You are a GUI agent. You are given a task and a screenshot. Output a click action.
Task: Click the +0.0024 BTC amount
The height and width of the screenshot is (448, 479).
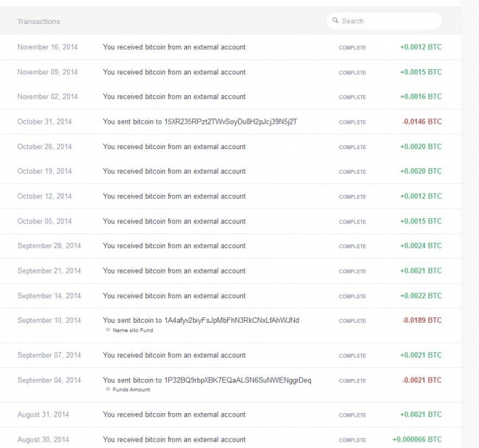(x=421, y=246)
